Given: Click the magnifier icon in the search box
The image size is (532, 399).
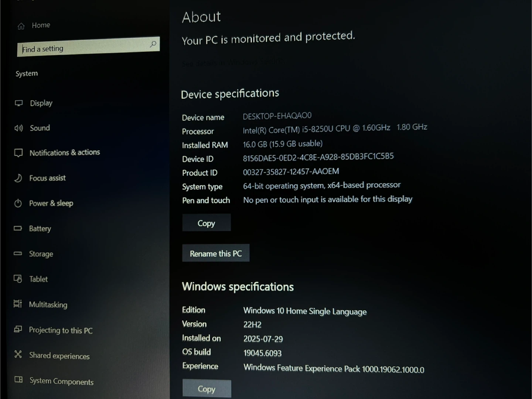Looking at the screenshot, I should tap(153, 44).
